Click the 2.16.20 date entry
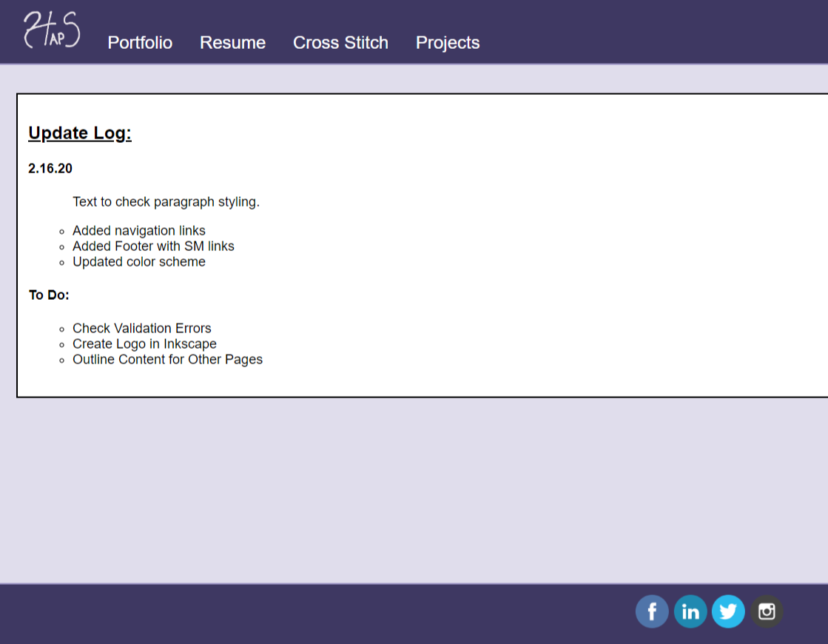Image resolution: width=828 pixels, height=644 pixels. pos(50,169)
